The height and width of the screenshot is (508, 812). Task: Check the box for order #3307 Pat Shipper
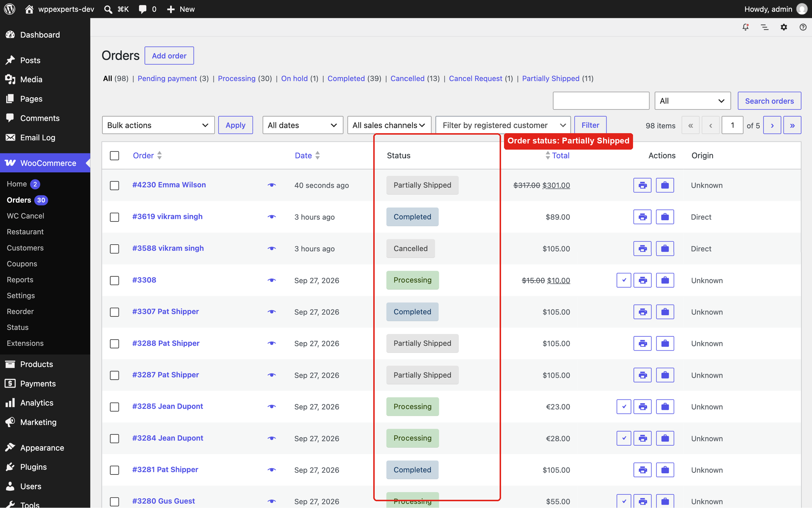(115, 312)
